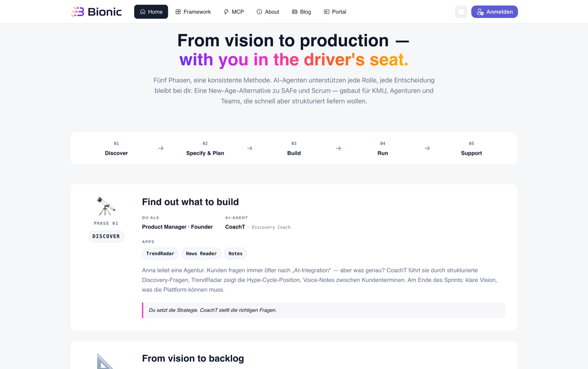Viewport: 588px width, 369px height.
Task: Open the News Reader app chip
Action: click(x=201, y=254)
